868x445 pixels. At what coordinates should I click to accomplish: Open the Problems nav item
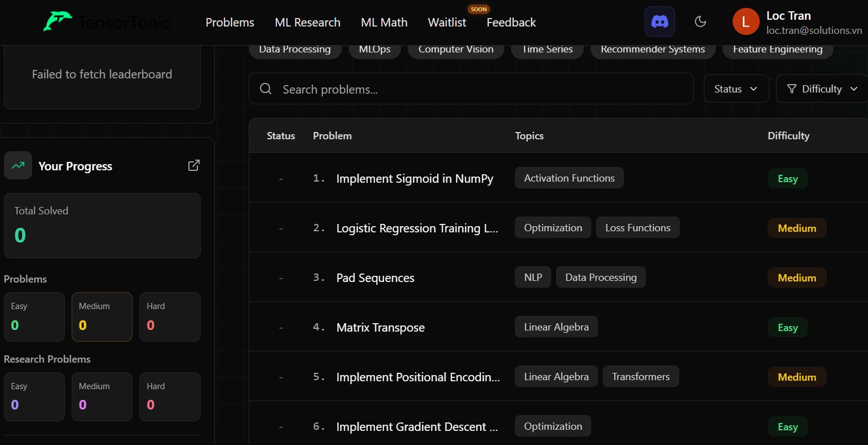(230, 23)
